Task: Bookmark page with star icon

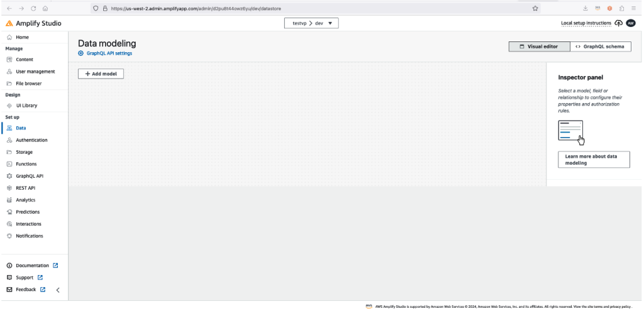Action: [535, 8]
